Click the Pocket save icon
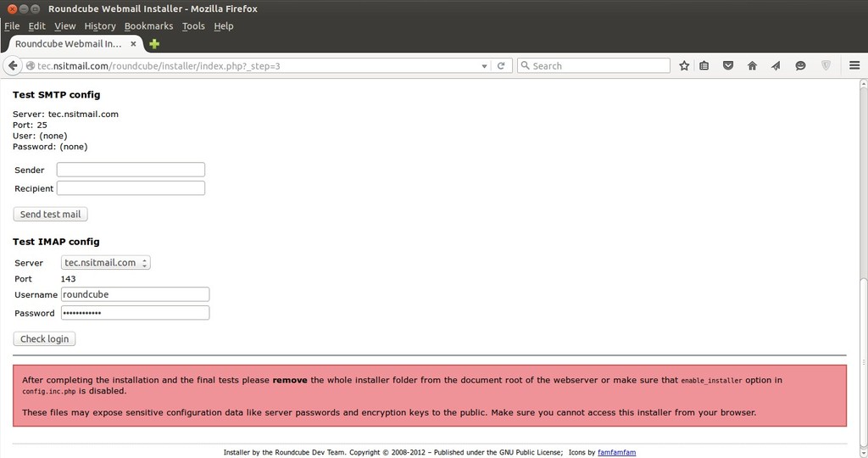 point(728,66)
